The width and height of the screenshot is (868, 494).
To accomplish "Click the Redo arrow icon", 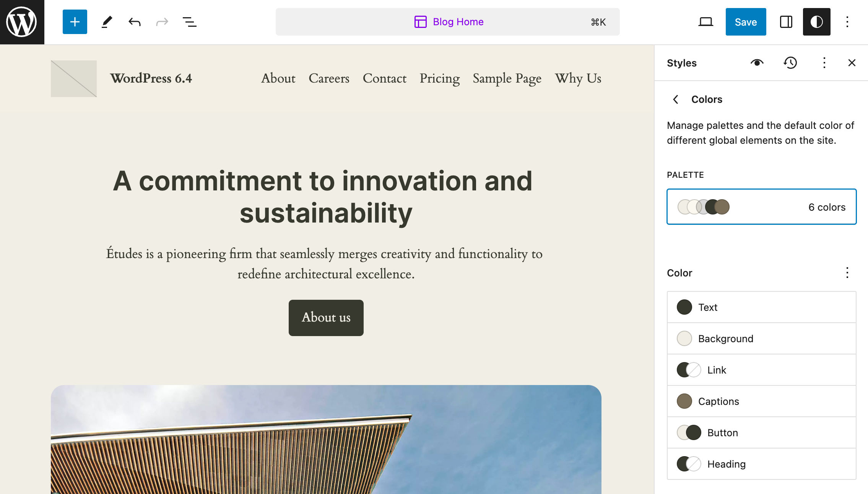I will pos(162,21).
